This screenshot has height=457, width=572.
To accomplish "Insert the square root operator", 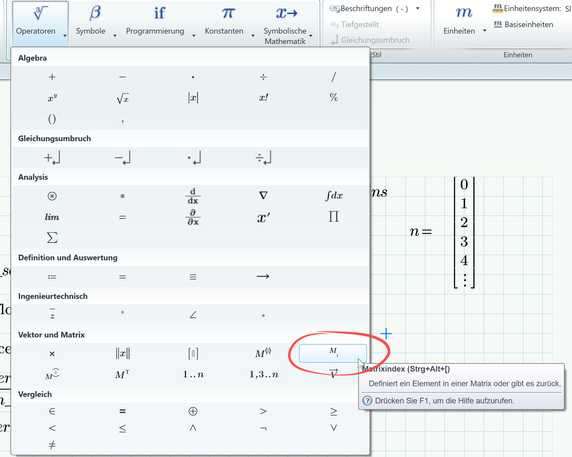I will point(123,98).
